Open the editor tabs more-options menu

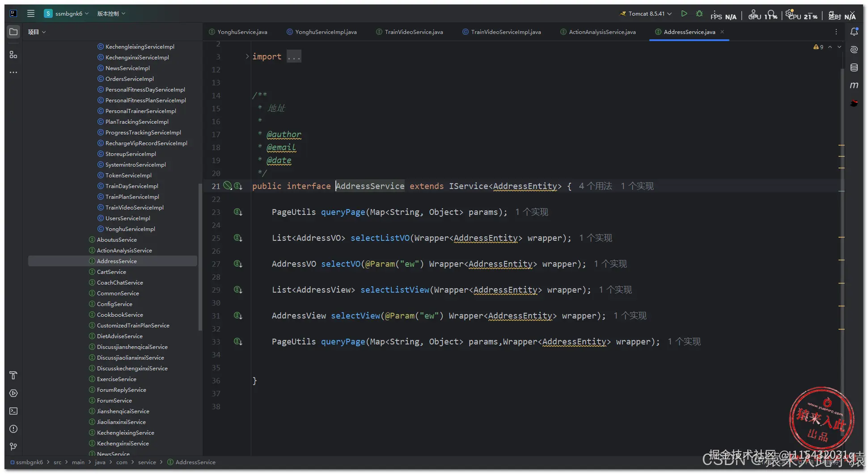[836, 32]
